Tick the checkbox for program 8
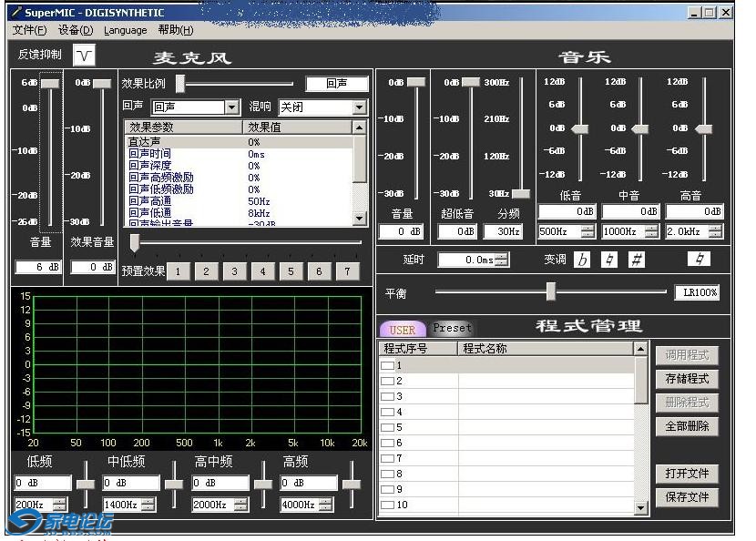 (387, 474)
